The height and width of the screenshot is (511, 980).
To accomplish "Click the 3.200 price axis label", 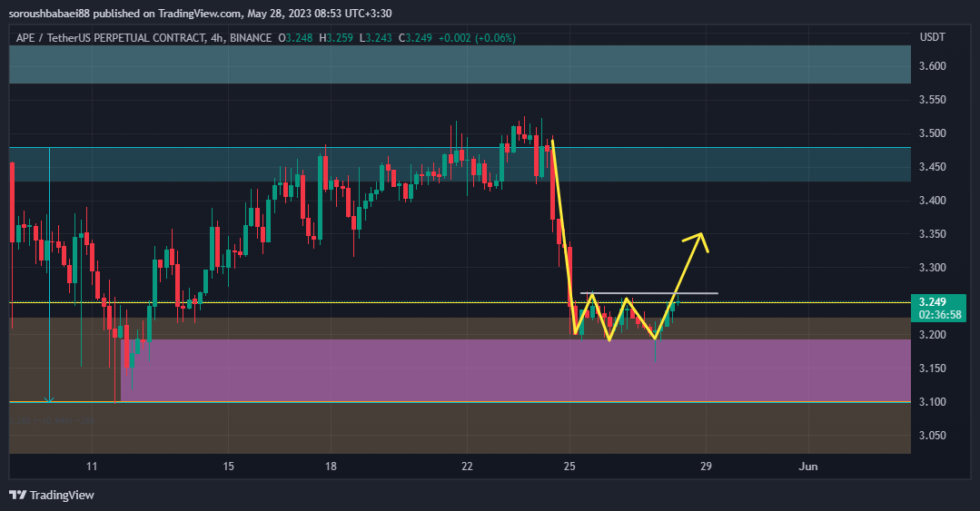I will [x=933, y=335].
